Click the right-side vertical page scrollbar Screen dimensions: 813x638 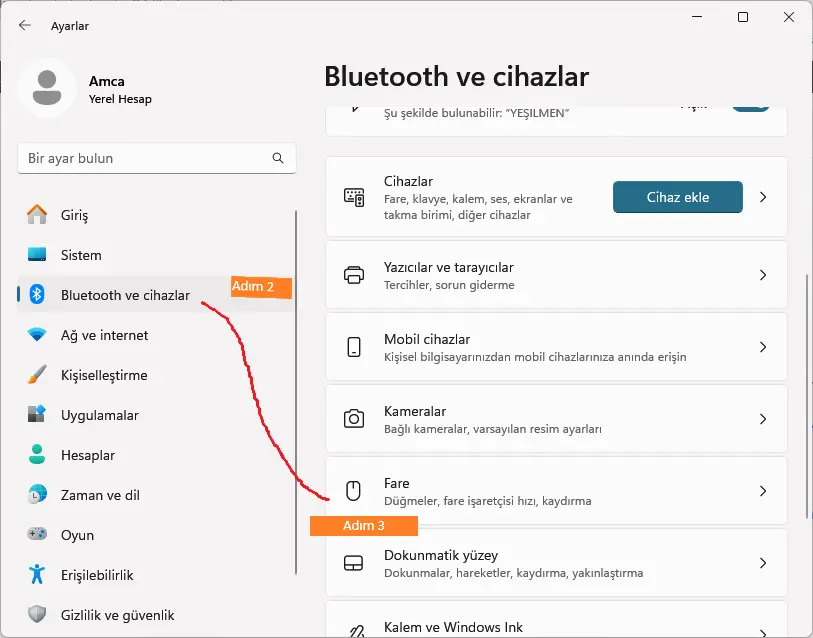807,395
